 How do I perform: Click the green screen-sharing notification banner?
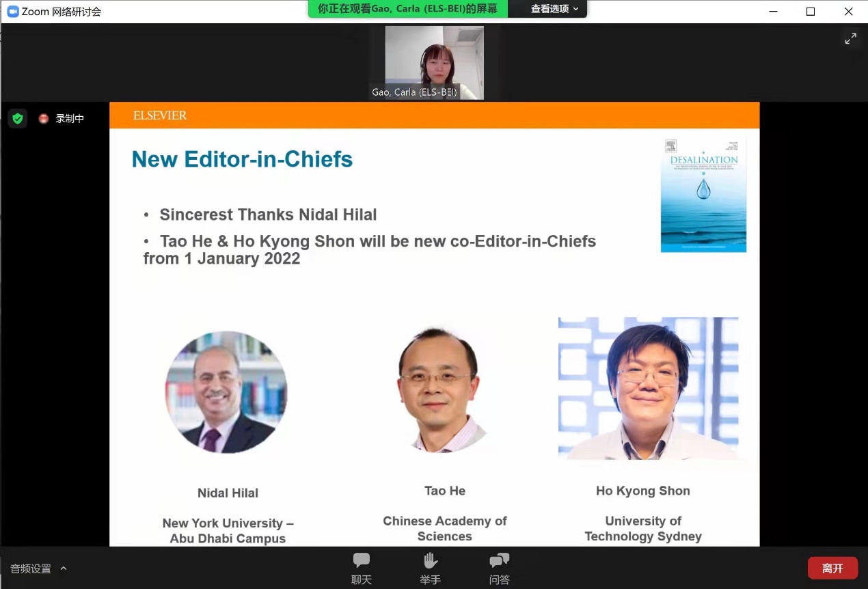(408, 9)
